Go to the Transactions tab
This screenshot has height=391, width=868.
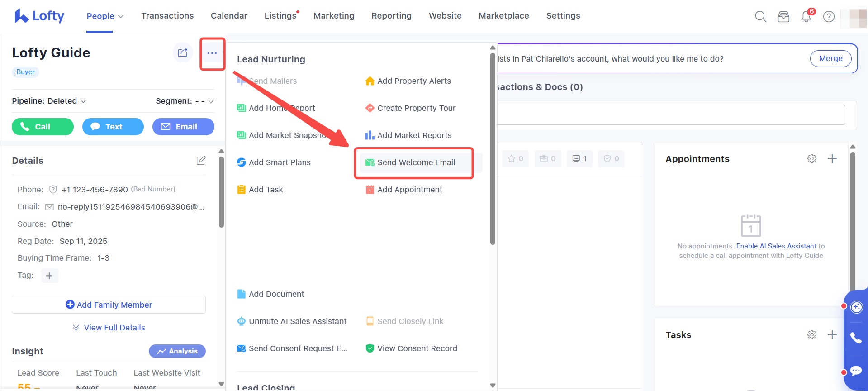tap(167, 16)
